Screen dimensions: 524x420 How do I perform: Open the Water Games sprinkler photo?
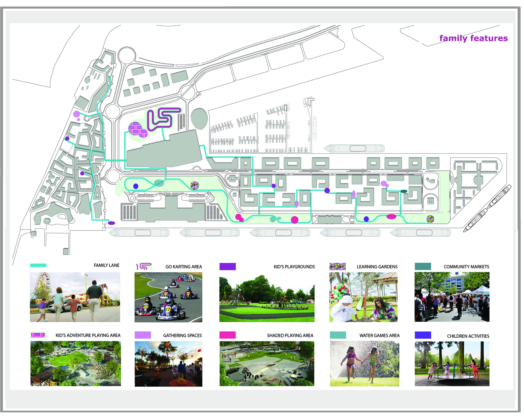(365, 363)
